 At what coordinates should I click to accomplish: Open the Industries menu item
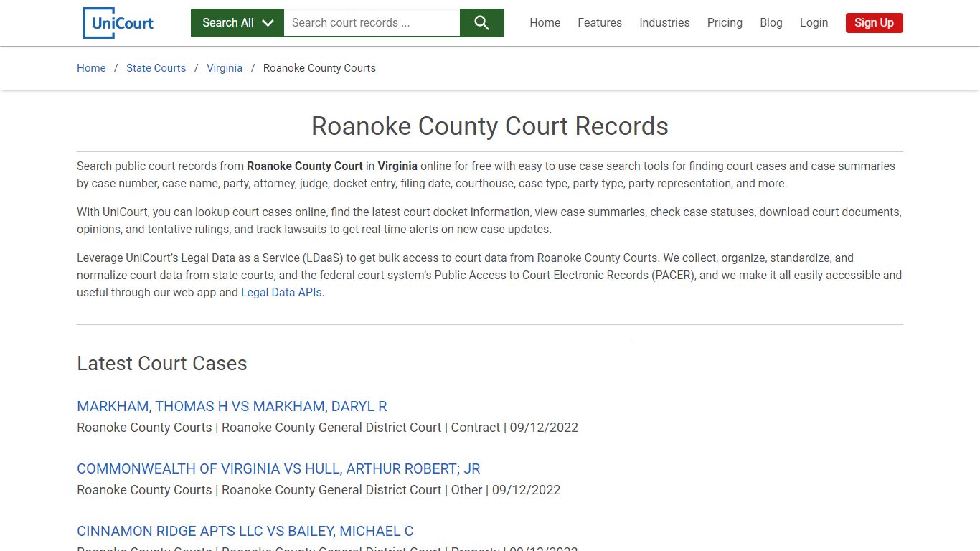tap(664, 23)
